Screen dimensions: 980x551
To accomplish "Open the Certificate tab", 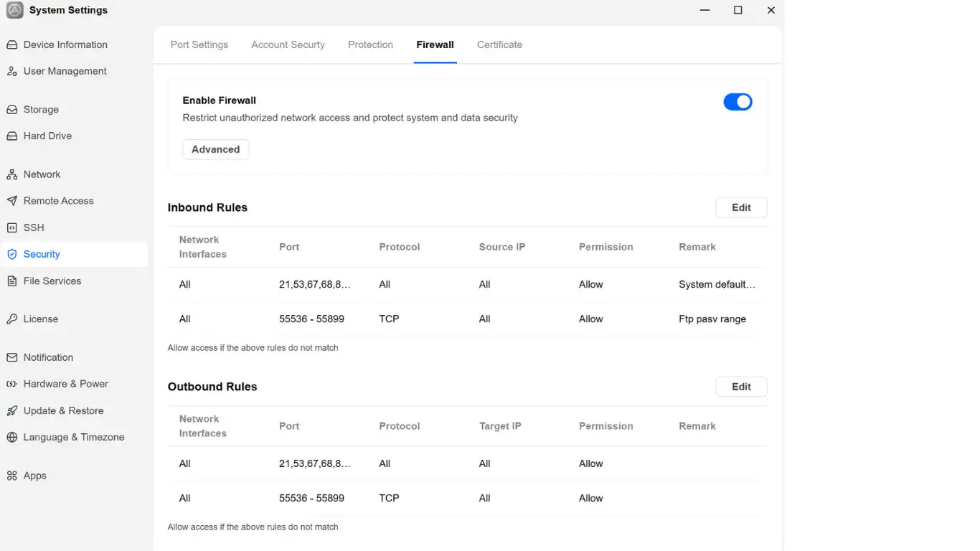I will click(x=499, y=44).
